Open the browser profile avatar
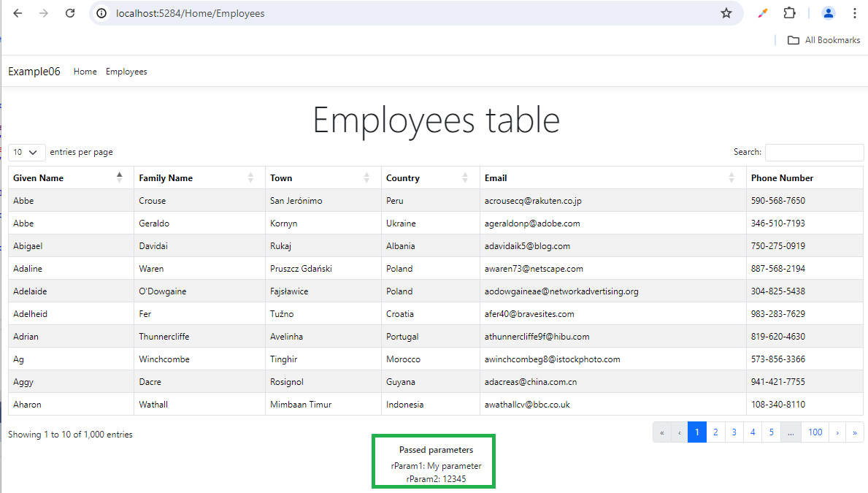This screenshot has width=868, height=493. tap(828, 13)
